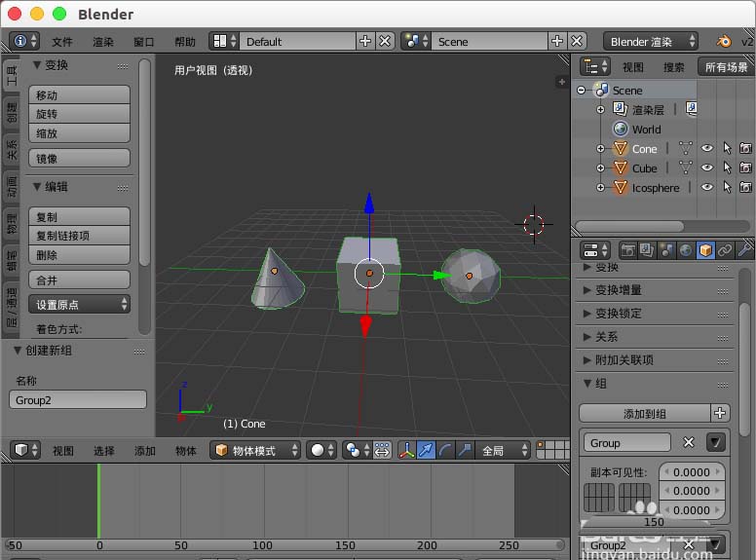Click the 旋转 button
Screen dimensions: 756x560
[x=79, y=114]
